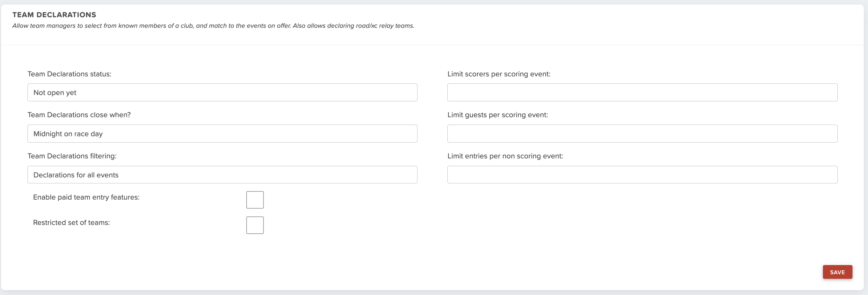Click the TEAM DECLARATIONS heading
Viewport: 868px width, 295px height.
[54, 15]
